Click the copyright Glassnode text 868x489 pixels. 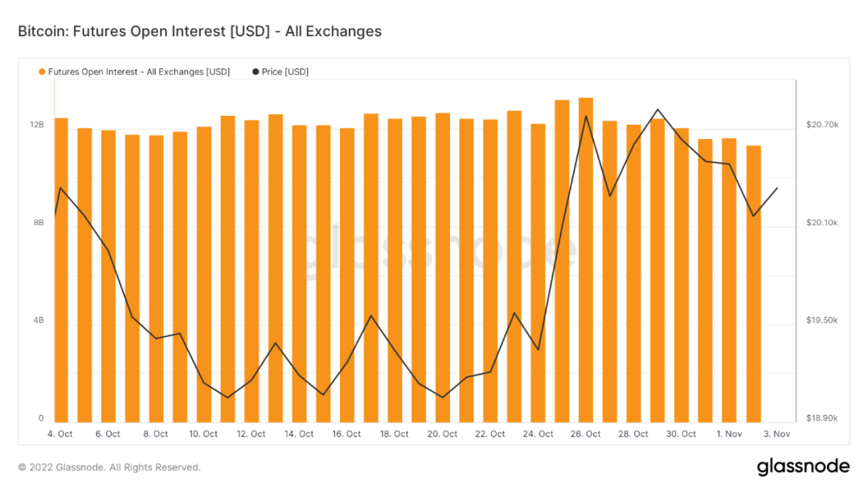click(109, 467)
